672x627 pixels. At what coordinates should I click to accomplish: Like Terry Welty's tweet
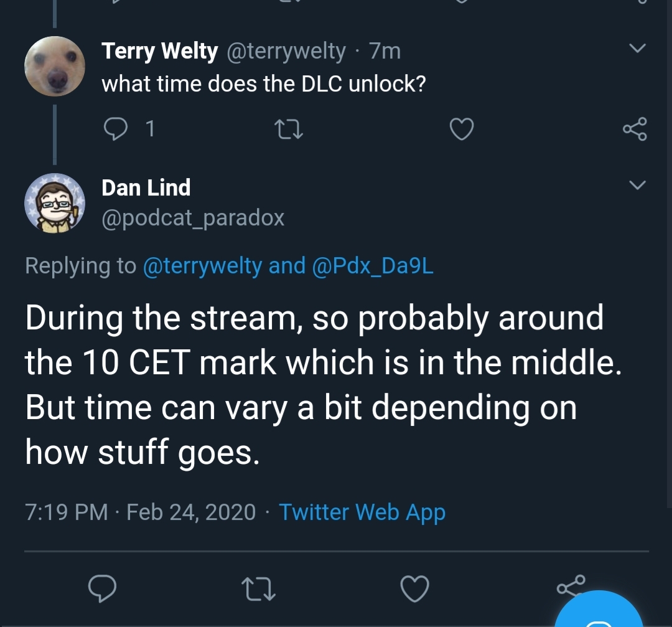click(461, 129)
